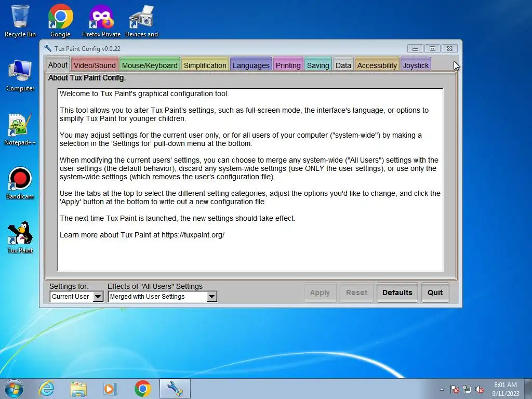Open the Printing tab
The image size is (532, 399).
pos(288,65)
